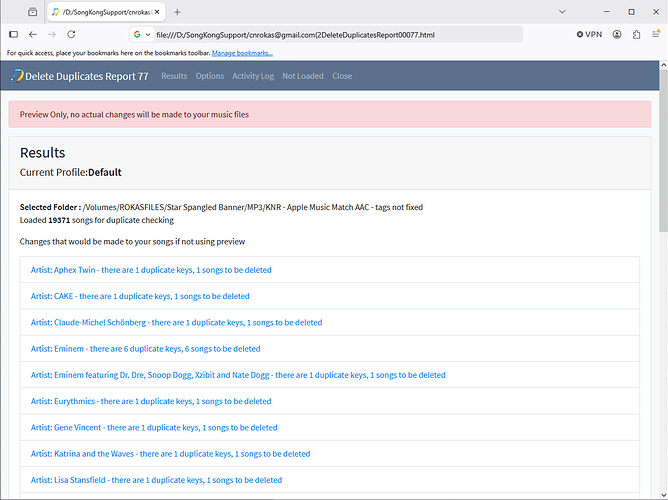Open Options in report navbar
The image size is (668, 500).
point(210,76)
